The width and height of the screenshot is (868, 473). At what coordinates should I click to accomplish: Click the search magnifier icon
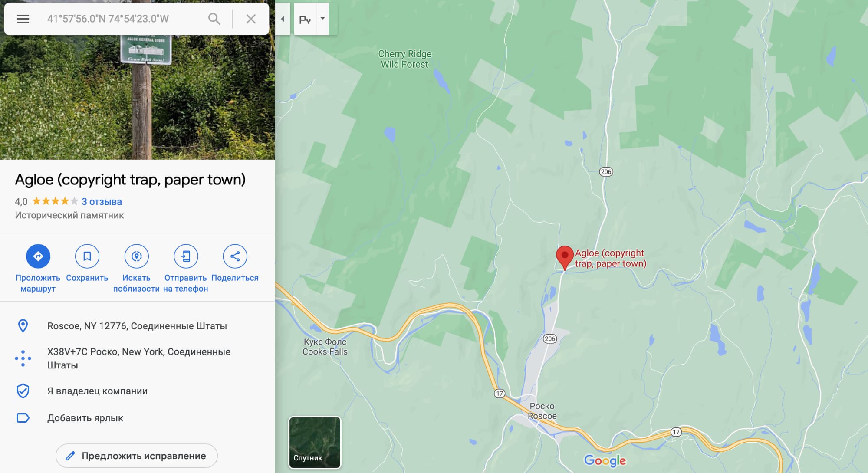pyautogui.click(x=214, y=19)
